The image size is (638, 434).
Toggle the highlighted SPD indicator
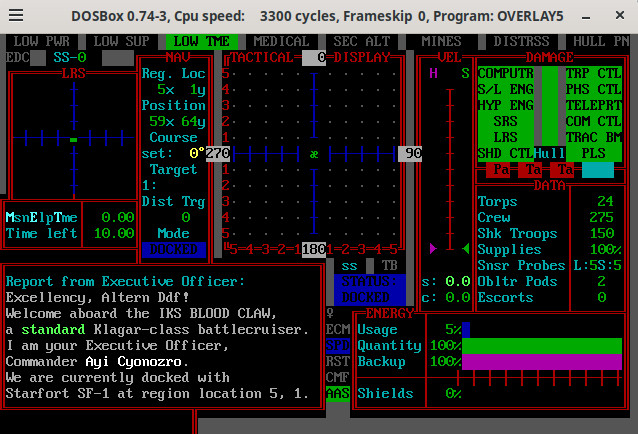(338, 344)
